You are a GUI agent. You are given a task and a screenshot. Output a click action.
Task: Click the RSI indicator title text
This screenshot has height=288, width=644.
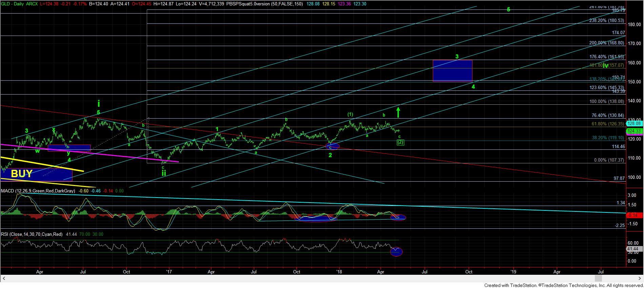(x=32, y=234)
